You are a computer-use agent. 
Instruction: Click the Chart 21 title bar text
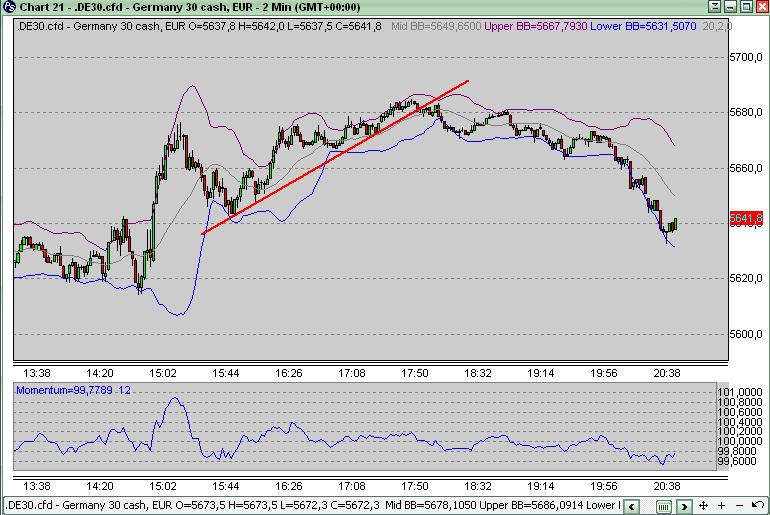point(190,7)
